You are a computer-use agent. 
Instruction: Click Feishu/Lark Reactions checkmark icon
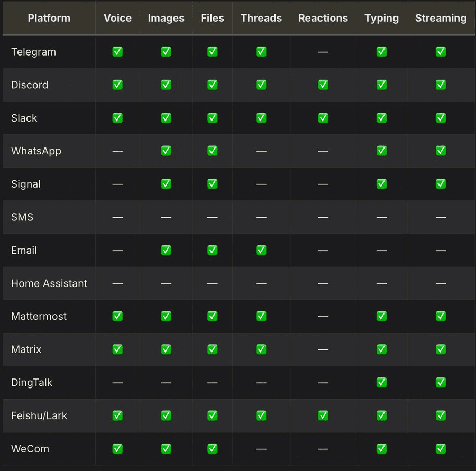click(x=323, y=415)
